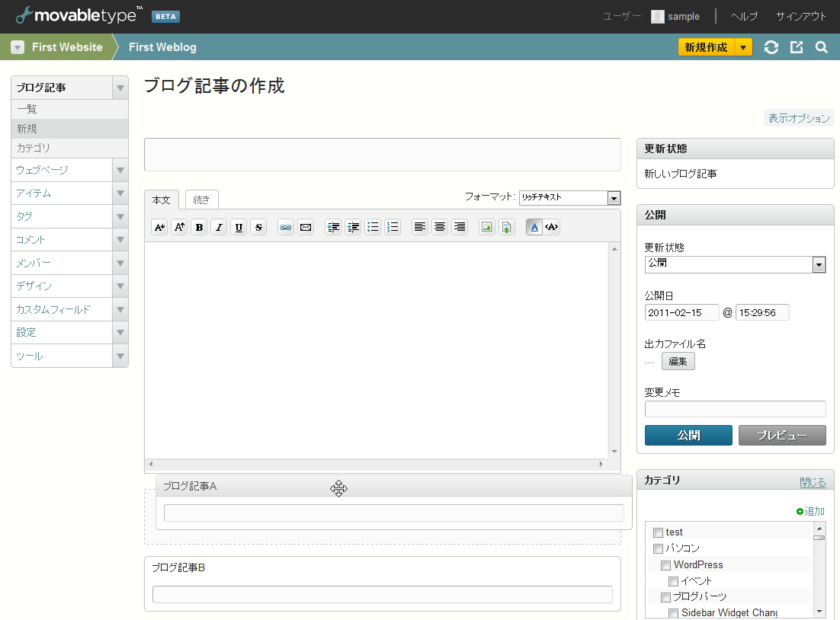Toggle bold formatting in the editor
Screen dimensions: 840x620
click(x=199, y=227)
